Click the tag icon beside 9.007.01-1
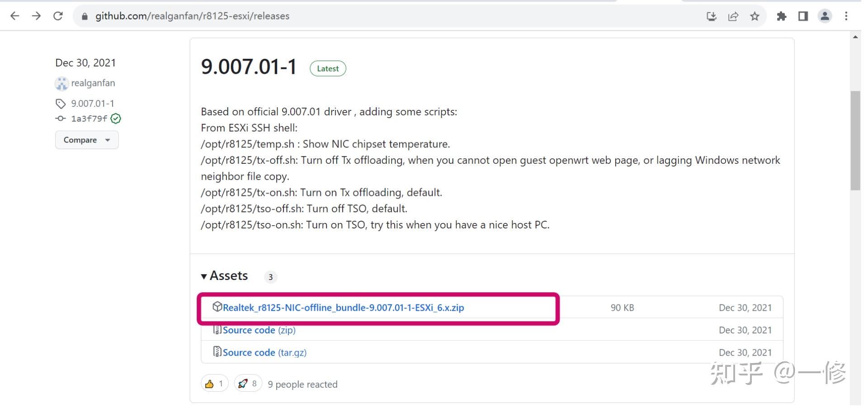Screen dimensions: 868x408 pos(61,104)
